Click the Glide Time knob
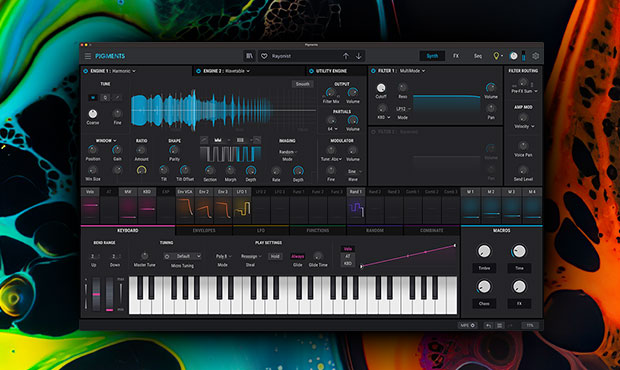Image resolution: width=620 pixels, height=370 pixels. 318,256
